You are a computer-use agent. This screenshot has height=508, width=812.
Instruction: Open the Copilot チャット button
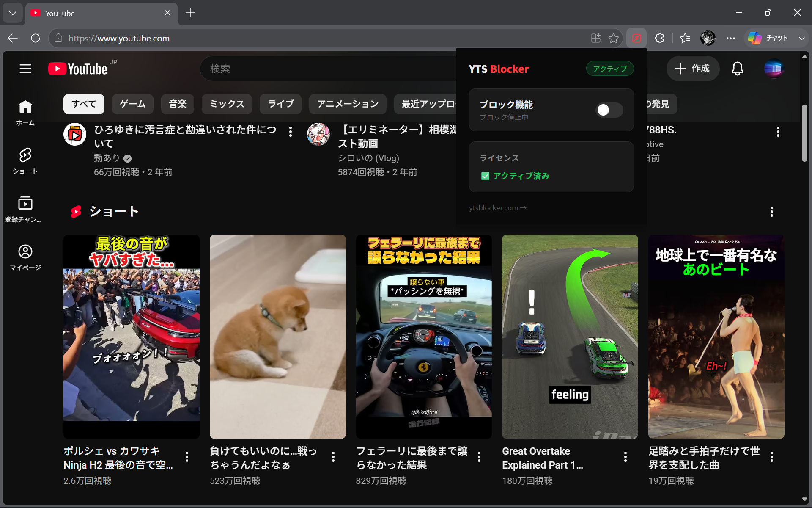pos(768,38)
